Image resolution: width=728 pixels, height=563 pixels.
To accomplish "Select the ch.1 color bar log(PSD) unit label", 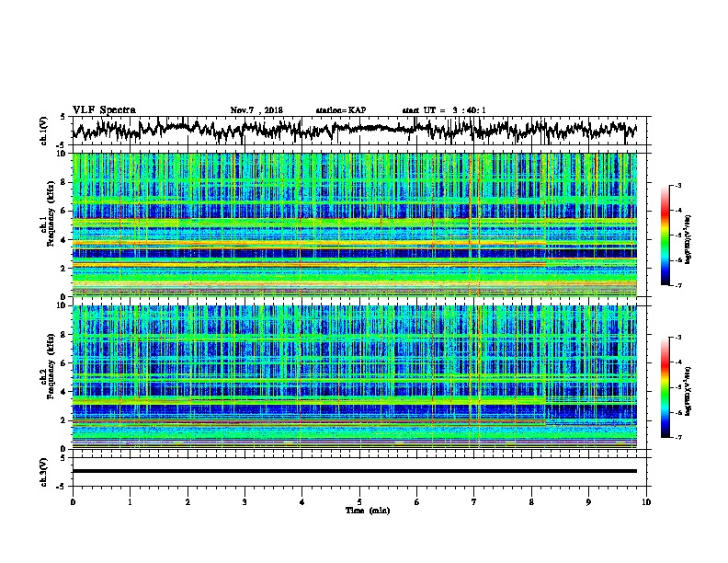I will (x=688, y=239).
